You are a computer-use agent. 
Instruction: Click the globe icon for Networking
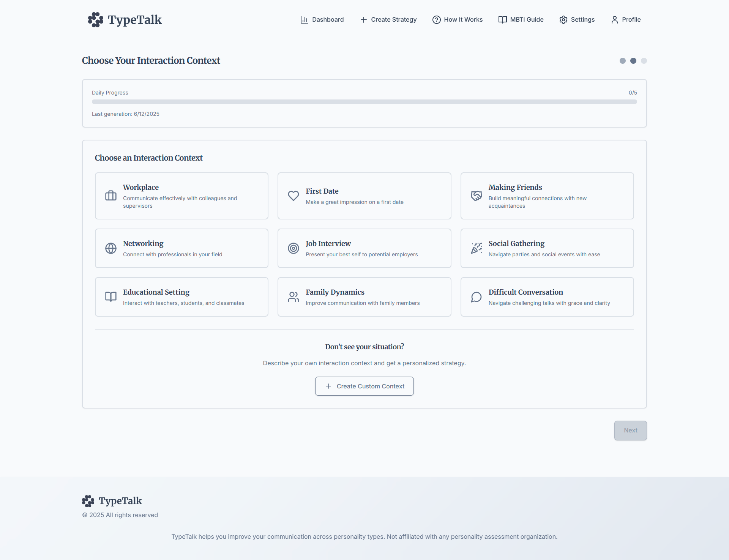click(111, 248)
